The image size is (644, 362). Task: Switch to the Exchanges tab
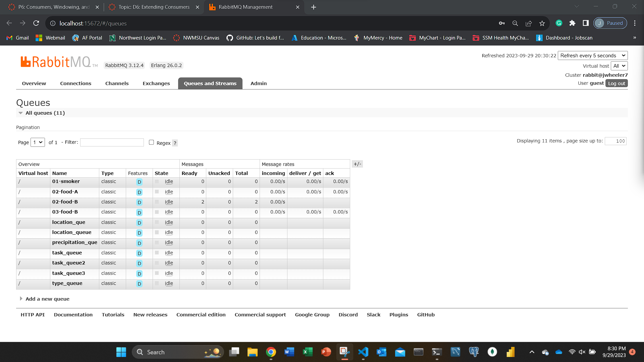pos(156,83)
